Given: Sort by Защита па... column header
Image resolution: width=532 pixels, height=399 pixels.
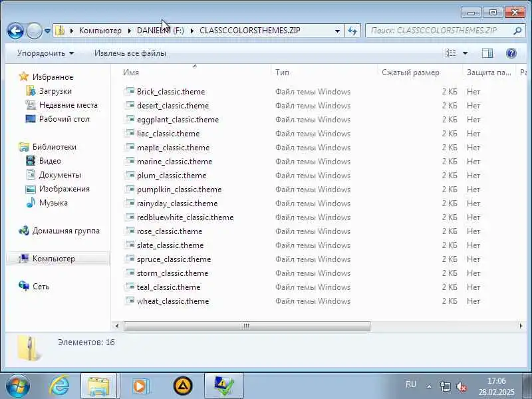Looking at the screenshot, I should tap(489, 72).
